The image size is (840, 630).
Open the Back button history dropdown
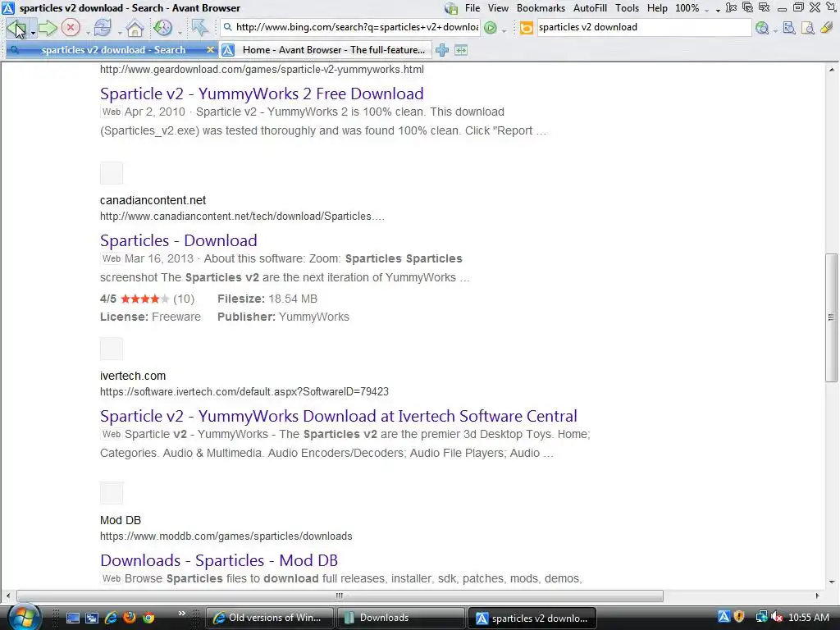tap(33, 32)
